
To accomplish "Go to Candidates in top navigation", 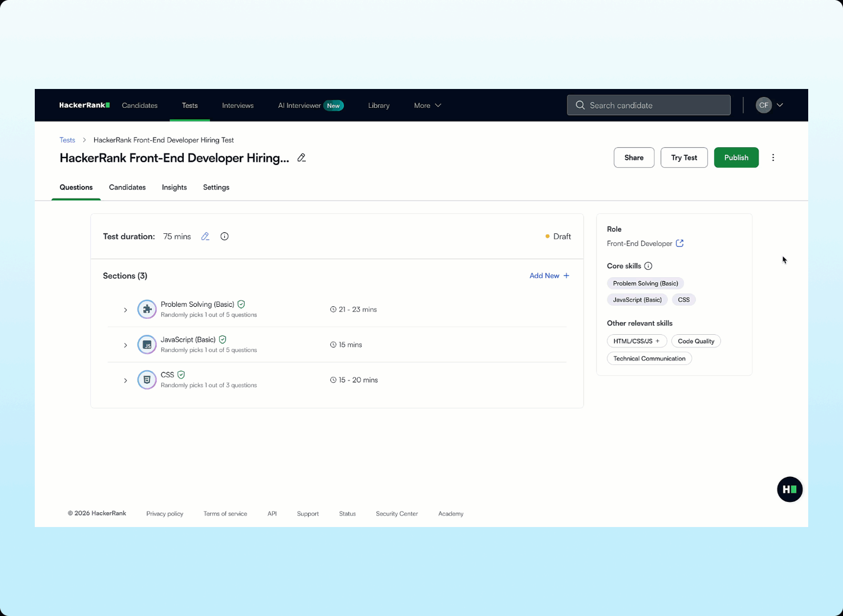I will click(140, 106).
